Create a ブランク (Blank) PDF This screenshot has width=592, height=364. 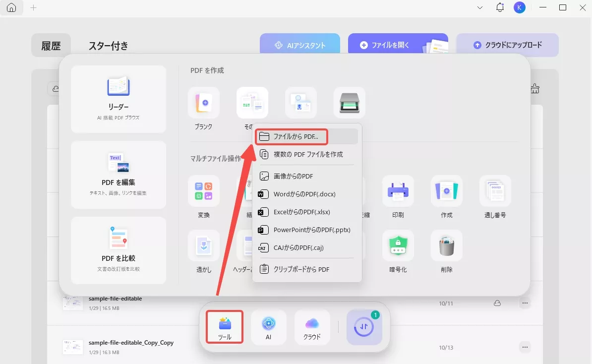coord(203,103)
